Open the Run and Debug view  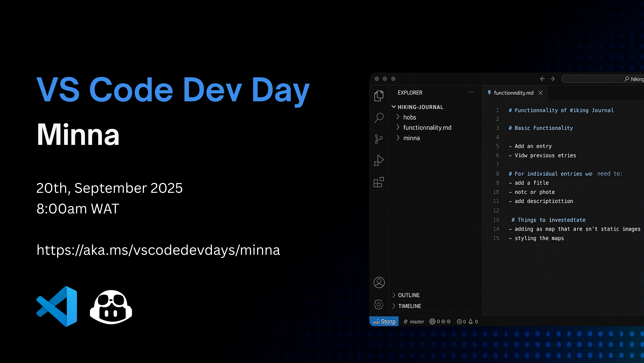[x=378, y=160]
